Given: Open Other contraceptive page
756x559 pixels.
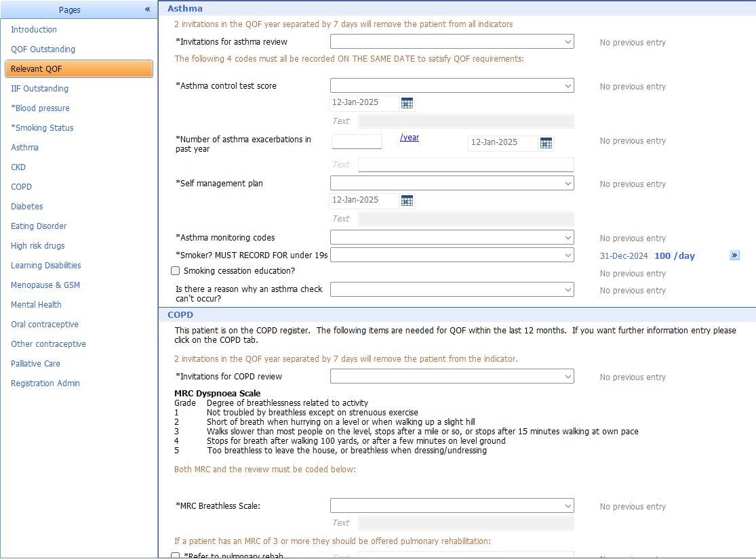Looking at the screenshot, I should click(48, 344).
